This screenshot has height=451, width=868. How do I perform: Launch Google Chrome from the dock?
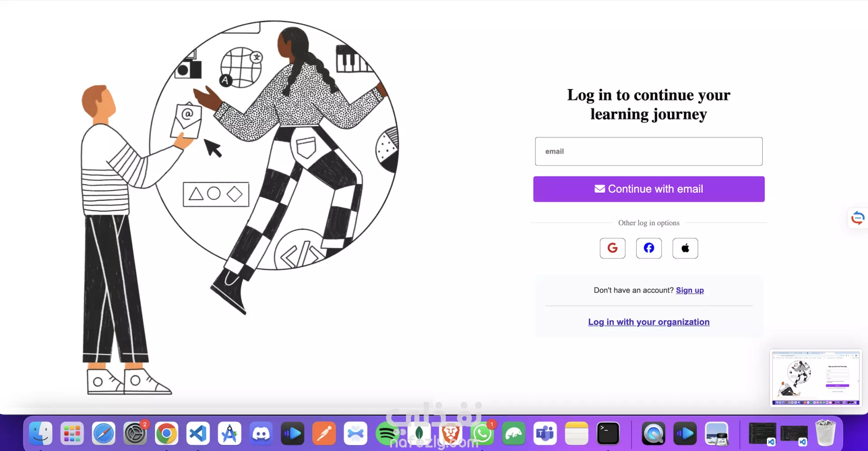(166, 433)
